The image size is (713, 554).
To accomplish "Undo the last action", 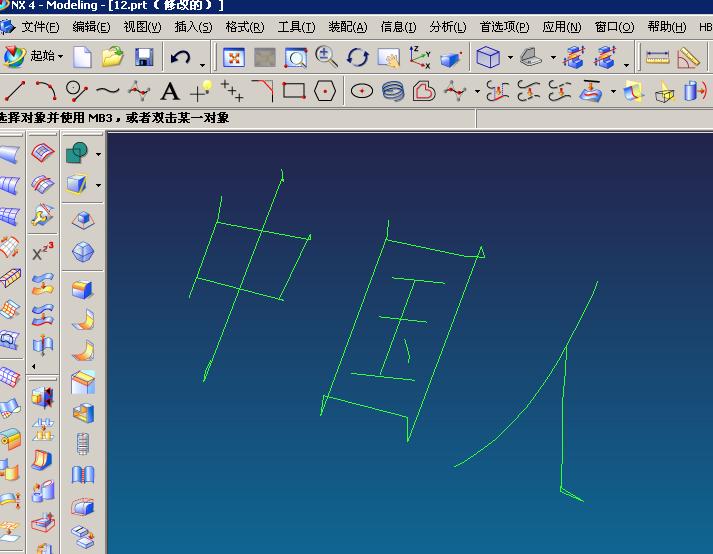I will click(181, 57).
